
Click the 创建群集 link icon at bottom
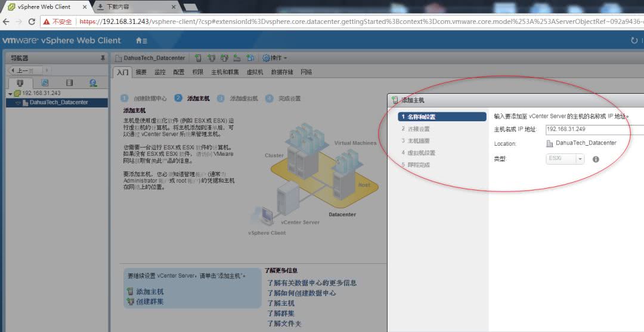point(130,302)
